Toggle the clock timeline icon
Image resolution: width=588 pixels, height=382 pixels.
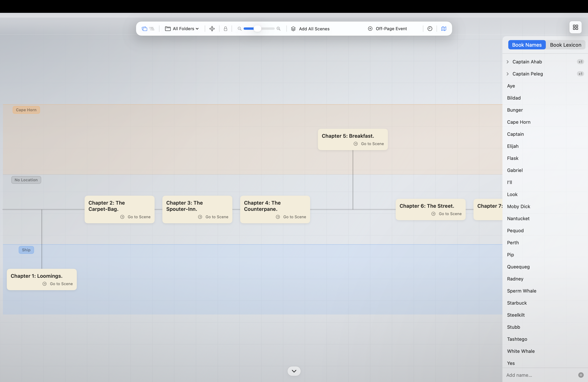(430, 29)
